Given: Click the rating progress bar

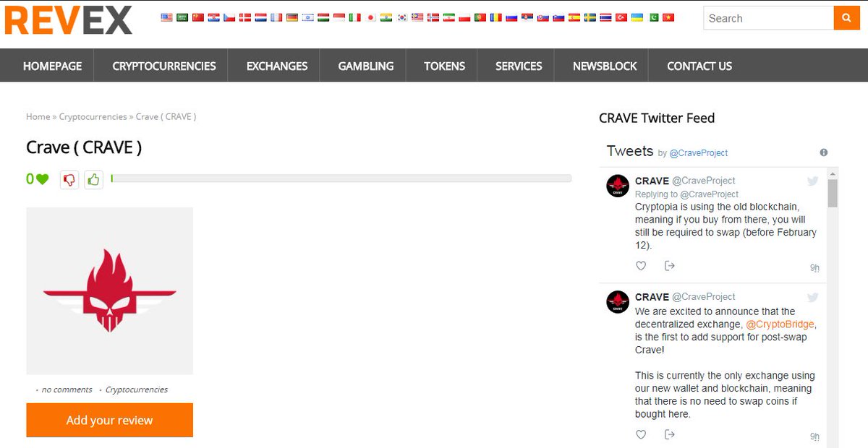Looking at the screenshot, I should click(341, 178).
